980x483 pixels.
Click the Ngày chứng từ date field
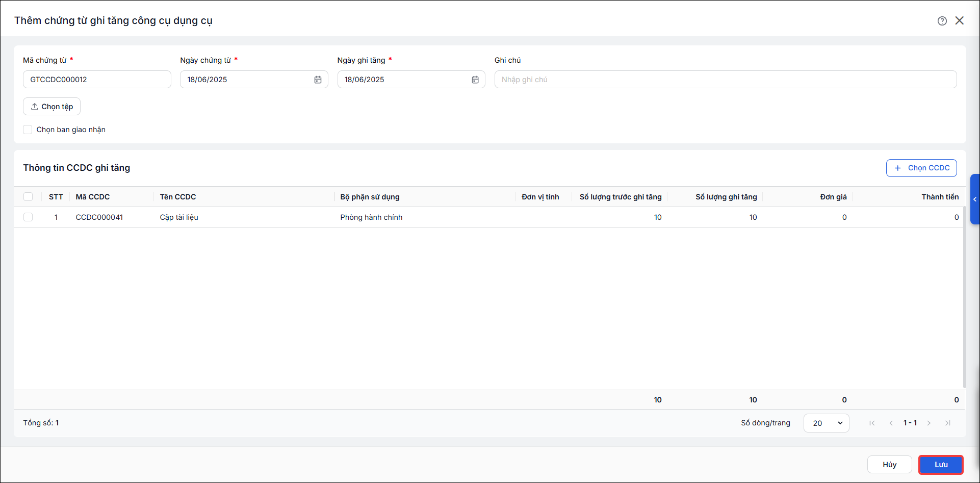click(254, 80)
